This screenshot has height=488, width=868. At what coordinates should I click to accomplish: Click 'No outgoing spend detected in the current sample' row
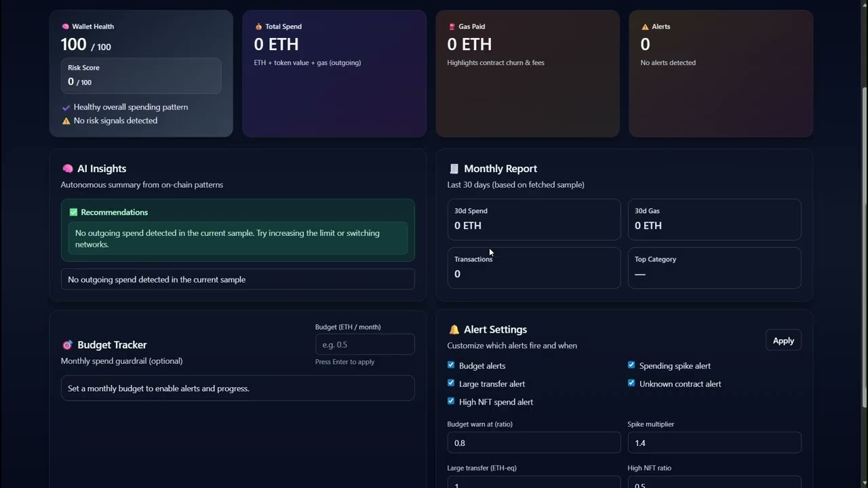(x=237, y=279)
